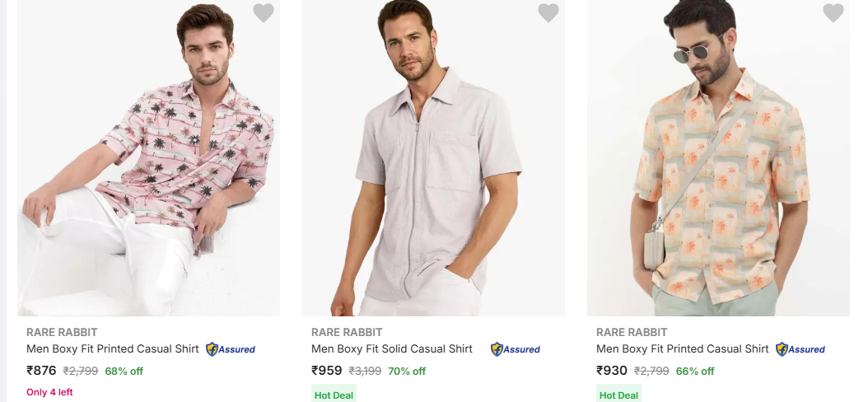Click the Hot Deal tag under the ₹930 price
This screenshot has height=402, width=868.
coord(618,395)
